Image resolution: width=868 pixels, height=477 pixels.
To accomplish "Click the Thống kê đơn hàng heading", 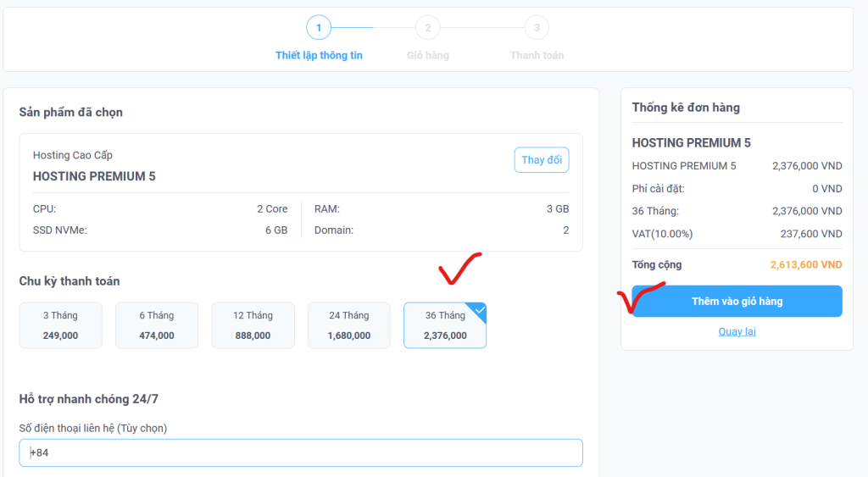I will point(686,108).
